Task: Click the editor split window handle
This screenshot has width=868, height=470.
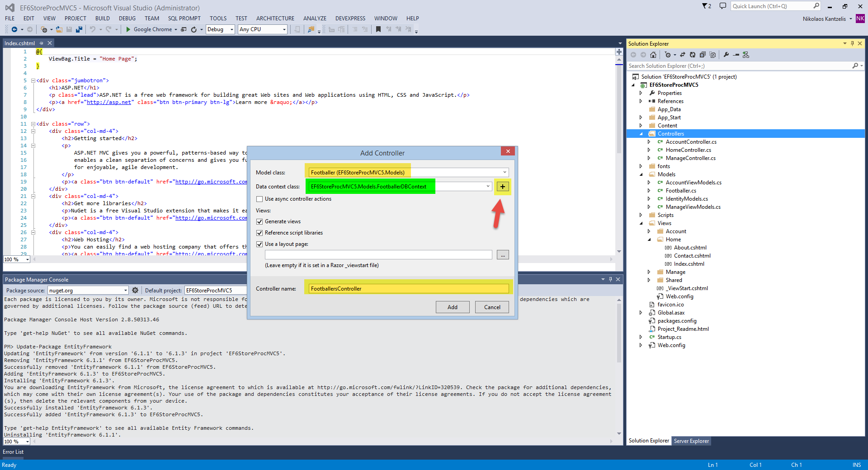Action: (x=619, y=52)
